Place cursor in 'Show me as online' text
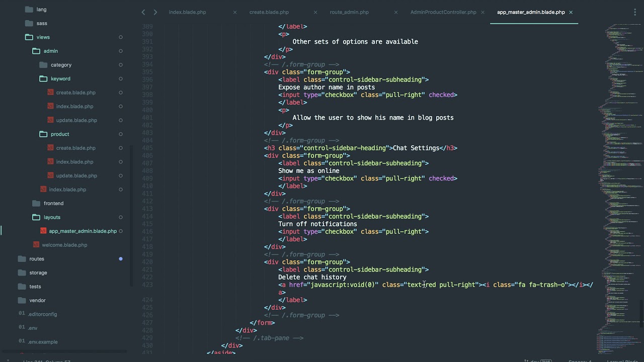Image resolution: width=644 pixels, height=362 pixels. (309, 170)
